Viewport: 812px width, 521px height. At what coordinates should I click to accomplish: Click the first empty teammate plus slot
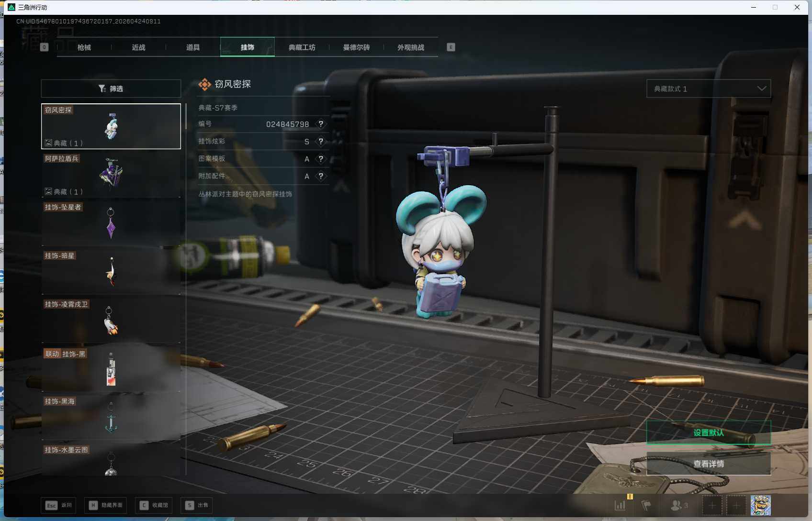(712, 505)
